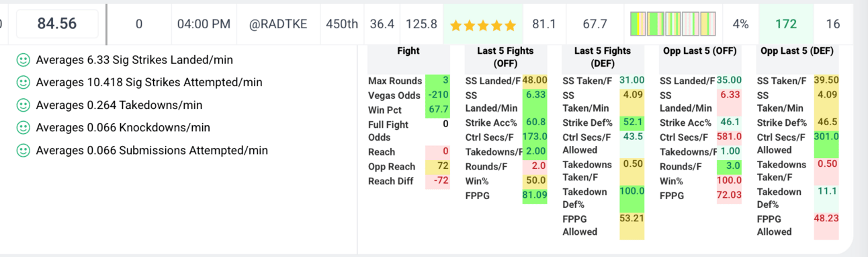Edit the 84.56 projection field
The width and height of the screenshot is (868, 257).
[57, 24]
